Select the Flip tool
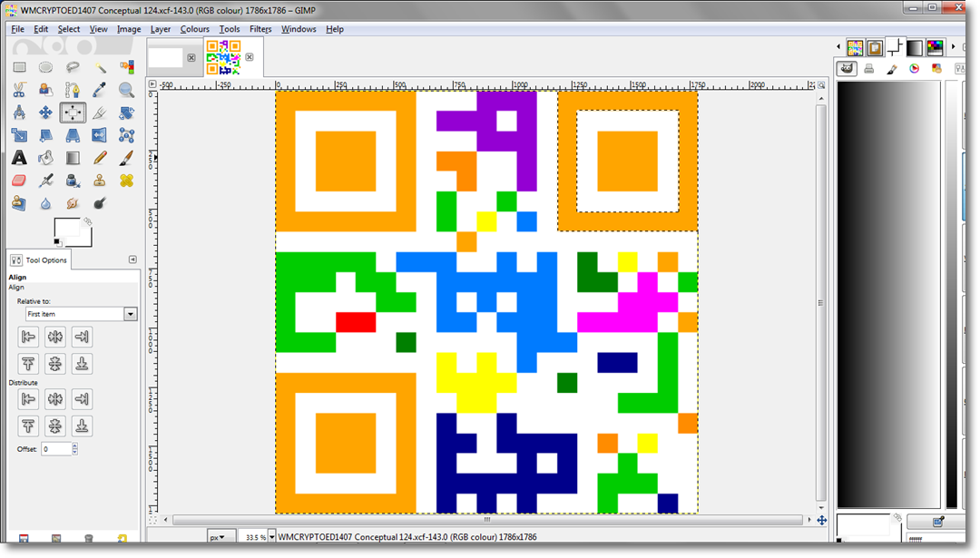Image resolution: width=980 pixels, height=558 pixels. tap(100, 135)
